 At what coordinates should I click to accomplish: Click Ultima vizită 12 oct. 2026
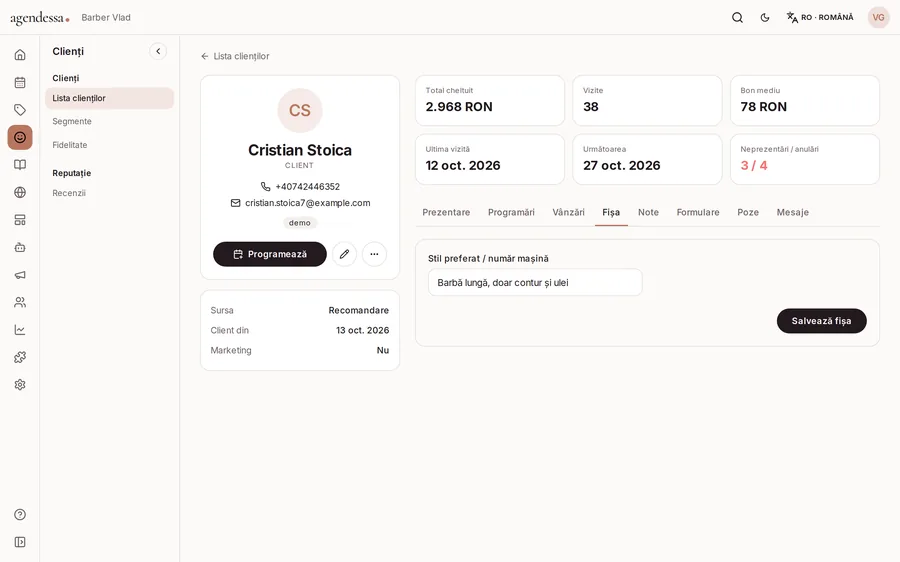tap(490, 160)
